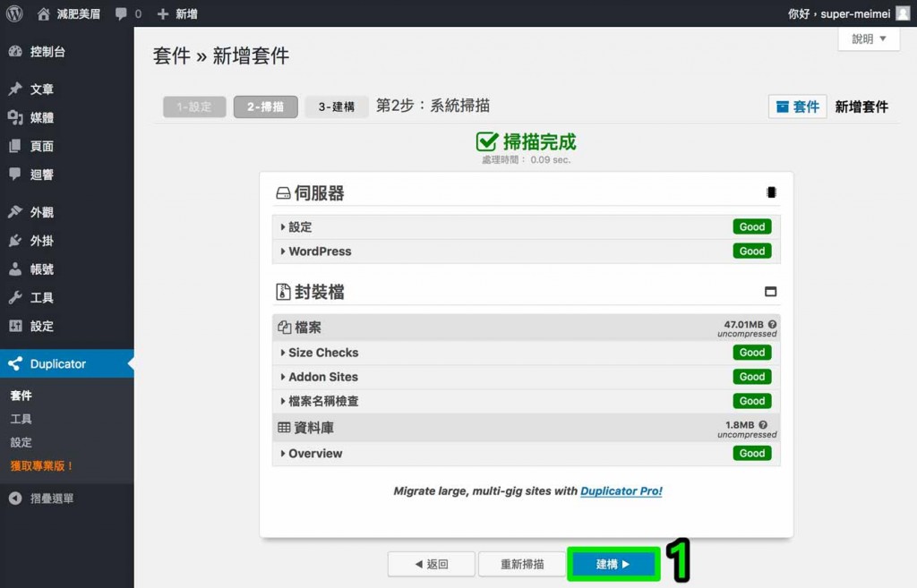Click the 封裝檔 archive icon

click(283, 292)
